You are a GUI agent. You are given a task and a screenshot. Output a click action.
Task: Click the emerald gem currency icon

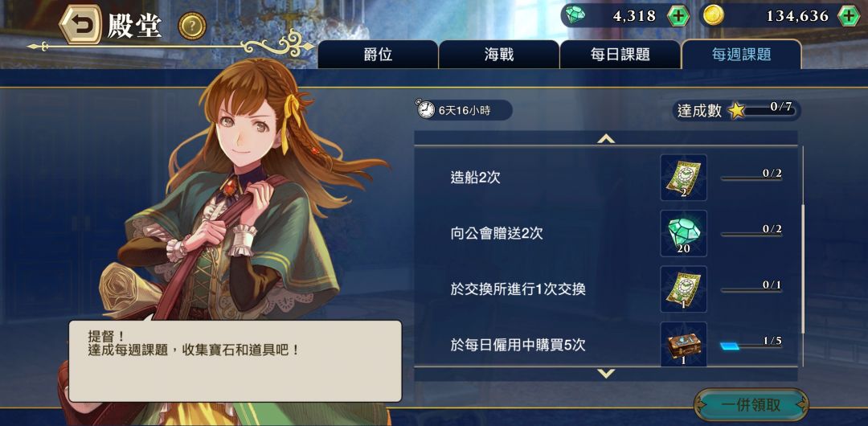[x=575, y=15]
